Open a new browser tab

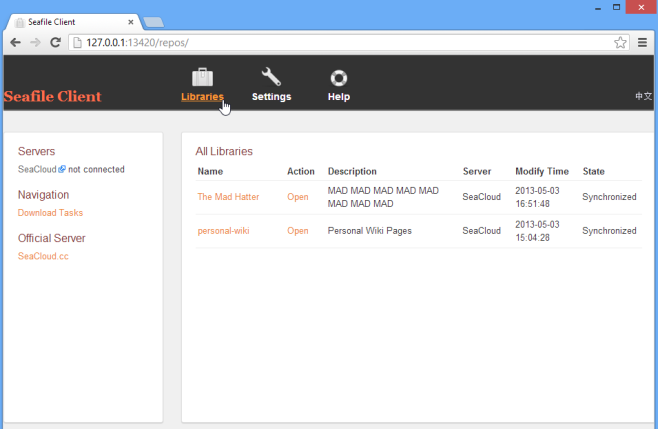tap(154, 22)
